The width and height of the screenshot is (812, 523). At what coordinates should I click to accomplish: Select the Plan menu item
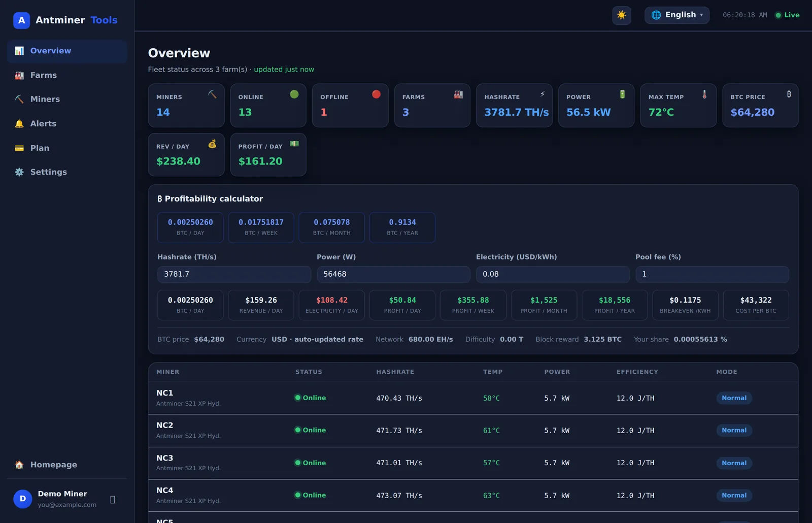[x=67, y=148]
